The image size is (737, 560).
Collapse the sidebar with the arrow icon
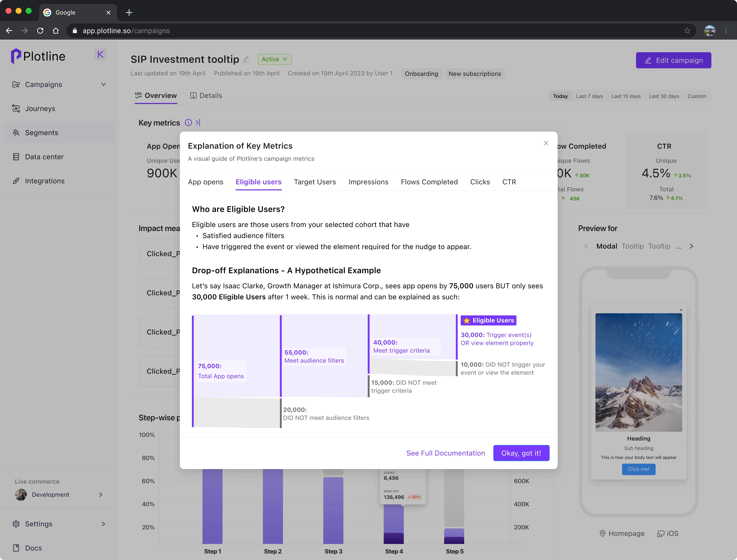click(100, 54)
